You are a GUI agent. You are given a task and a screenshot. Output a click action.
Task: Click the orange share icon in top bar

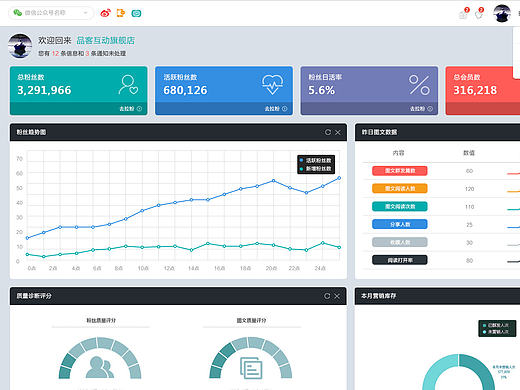click(121, 13)
